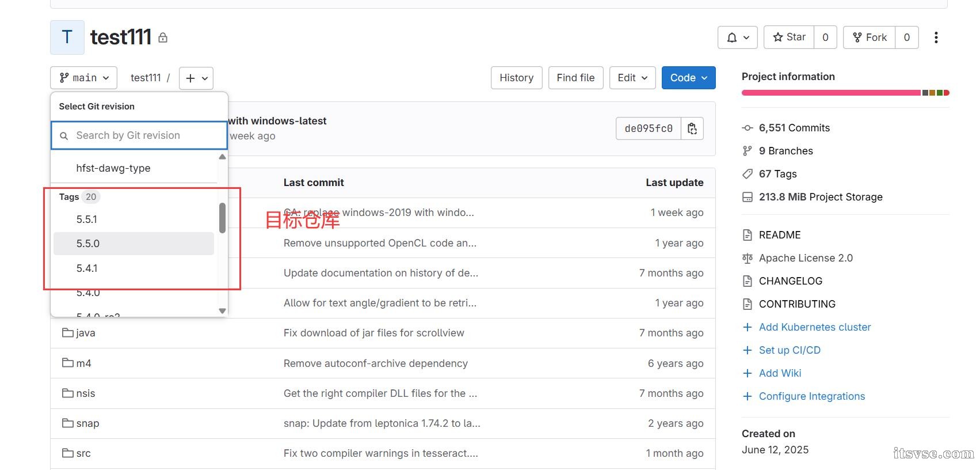Open the src folder
The height and width of the screenshot is (470, 980).
click(83, 453)
